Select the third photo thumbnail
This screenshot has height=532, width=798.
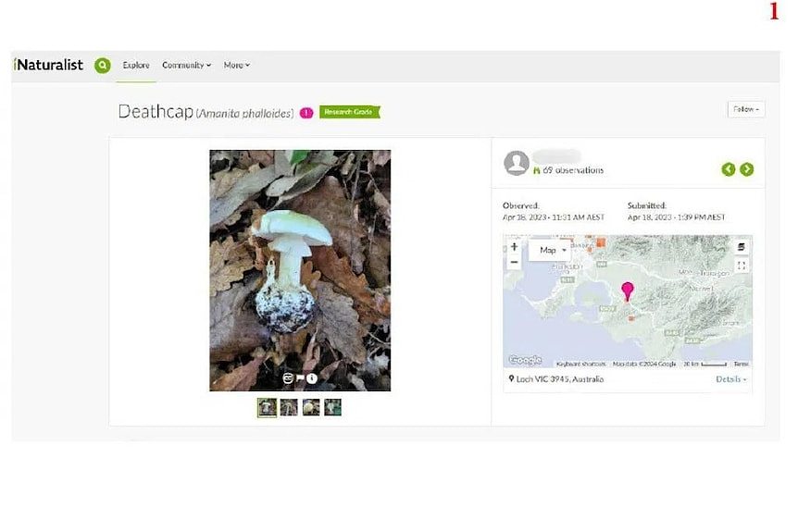(x=311, y=407)
